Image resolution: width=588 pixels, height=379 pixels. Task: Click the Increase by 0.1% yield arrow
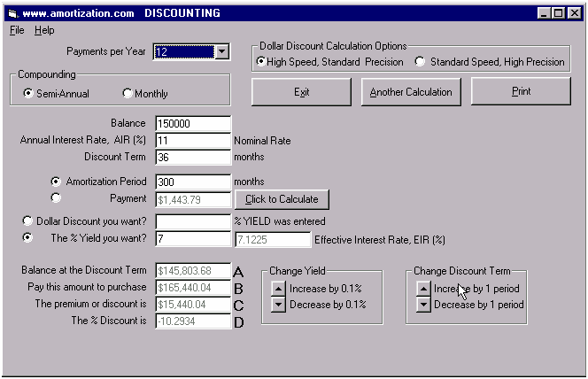point(278,289)
